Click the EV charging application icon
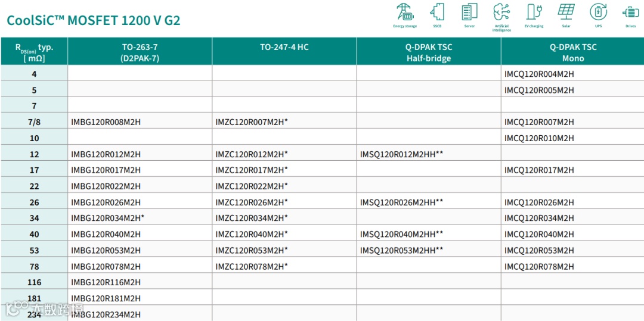Viewport: 644px width, 321px height. click(534, 12)
